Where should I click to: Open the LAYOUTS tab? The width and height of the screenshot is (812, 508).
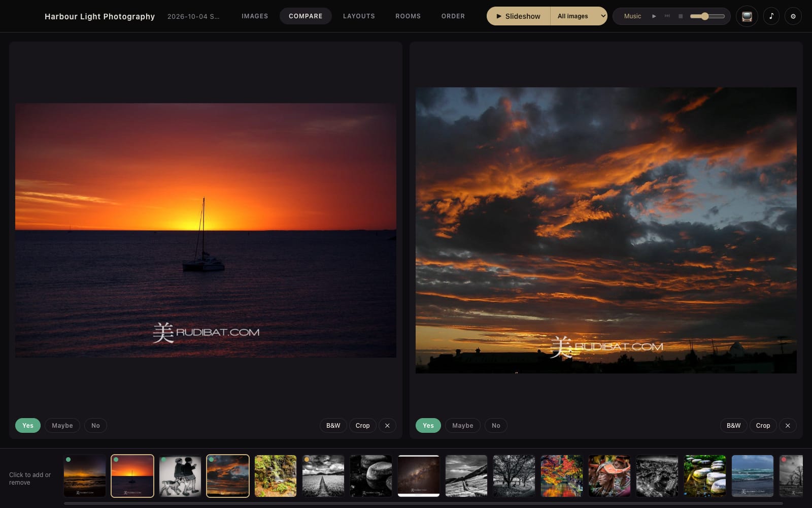(359, 16)
